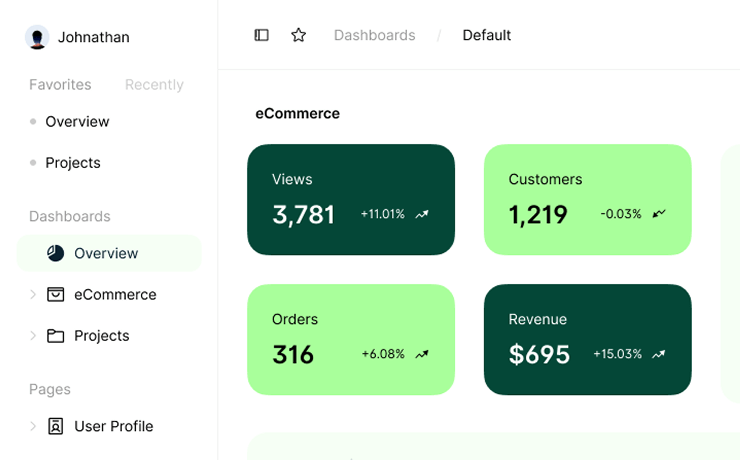The image size is (740, 460).
Task: Expand the User Profile page chevron
Action: point(33,426)
